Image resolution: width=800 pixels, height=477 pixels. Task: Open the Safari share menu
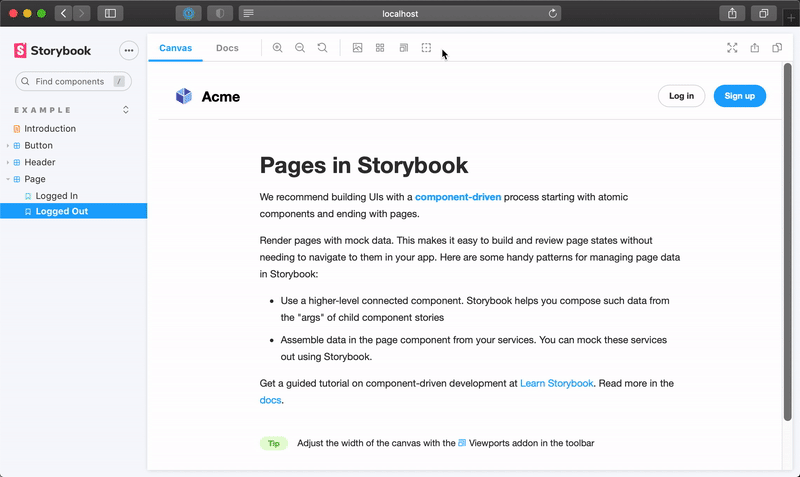[732, 14]
